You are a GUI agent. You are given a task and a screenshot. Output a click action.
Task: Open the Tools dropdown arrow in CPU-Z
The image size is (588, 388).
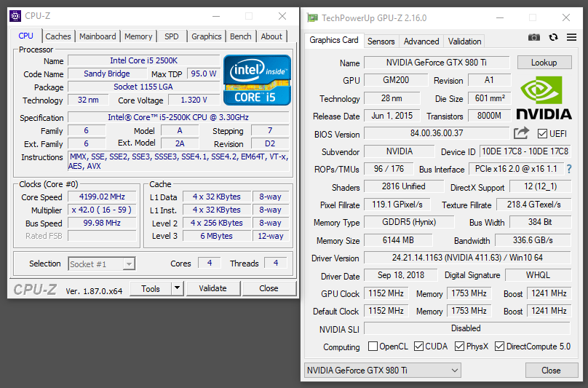[177, 288]
